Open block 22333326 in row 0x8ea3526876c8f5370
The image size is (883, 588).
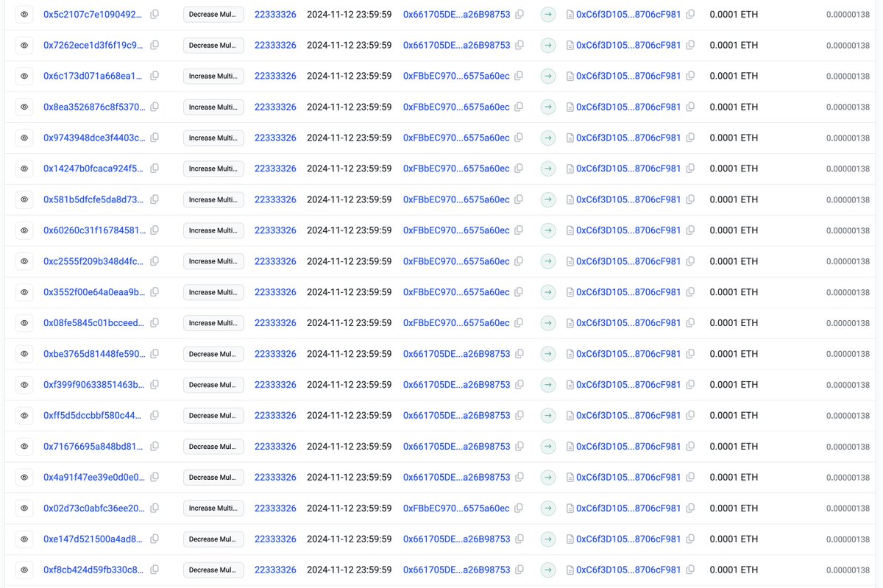click(275, 107)
